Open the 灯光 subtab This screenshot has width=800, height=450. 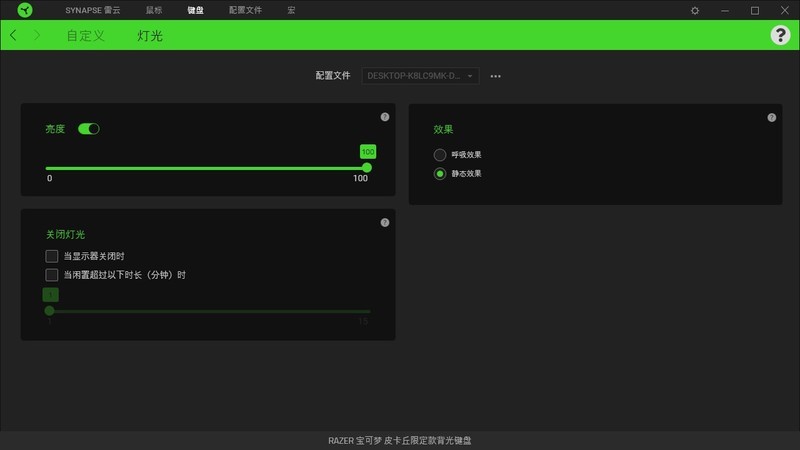point(150,36)
